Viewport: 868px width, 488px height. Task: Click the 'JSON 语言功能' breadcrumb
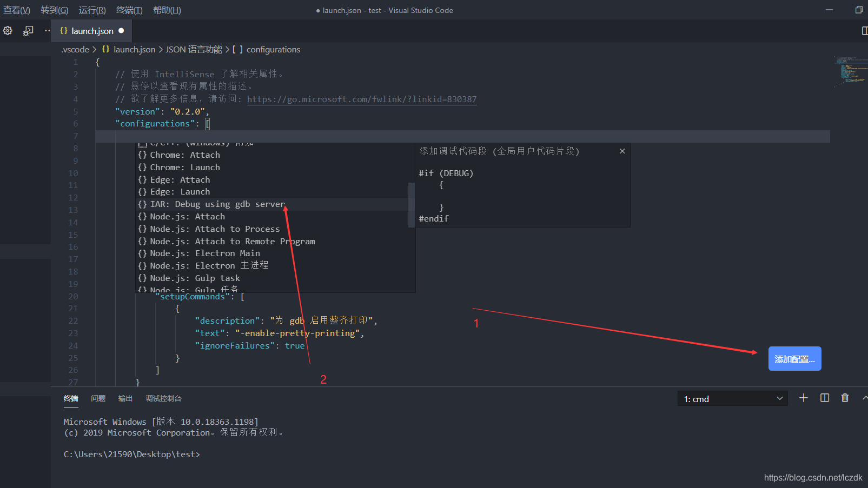194,49
